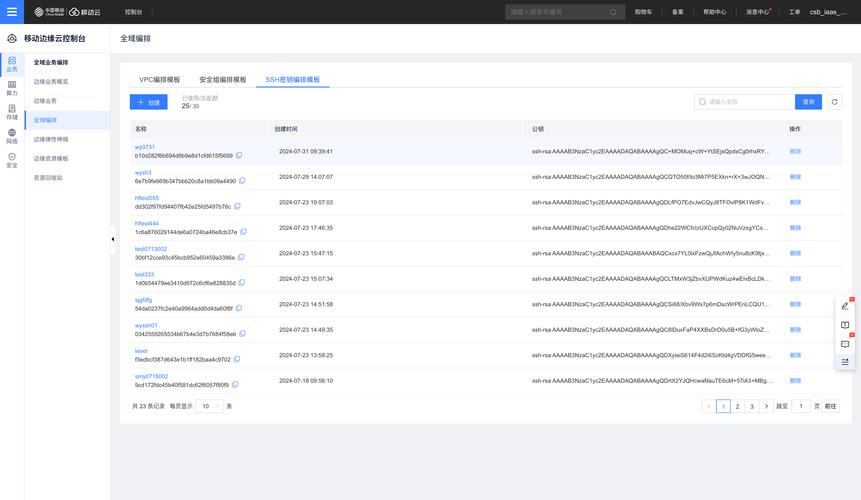This screenshot has height=500, width=861.
Task: Open the csb_iaas account menu
Action: tap(828, 12)
